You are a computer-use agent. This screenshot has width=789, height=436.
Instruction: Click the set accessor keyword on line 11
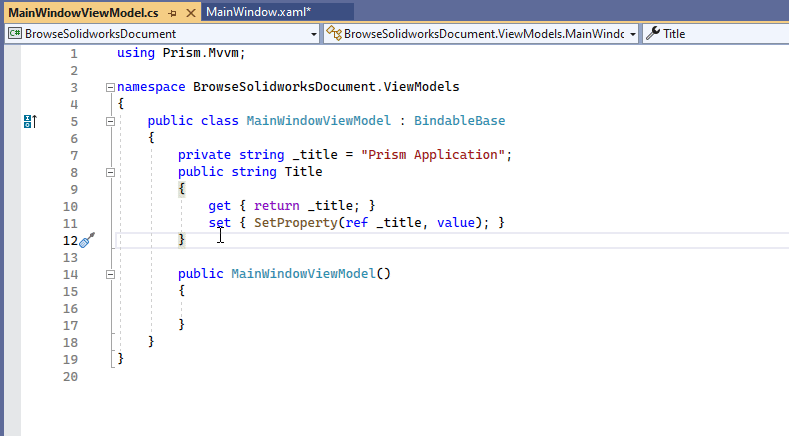coord(219,223)
